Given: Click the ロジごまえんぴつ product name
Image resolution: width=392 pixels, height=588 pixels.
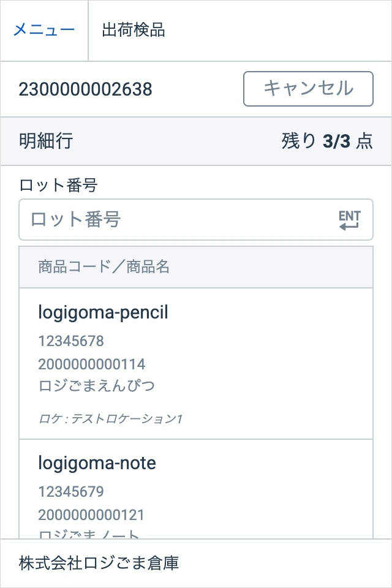Looking at the screenshot, I should [x=97, y=386].
